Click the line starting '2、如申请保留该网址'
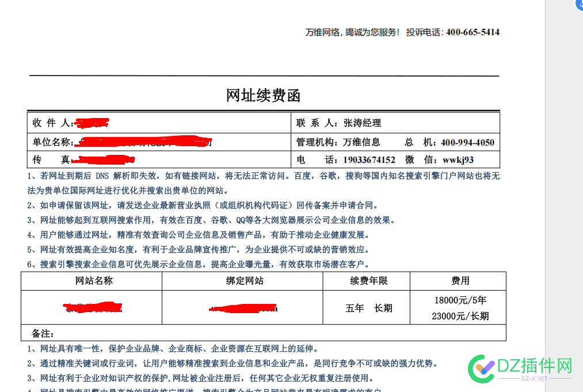The width and height of the screenshot is (583, 392). tap(203, 205)
